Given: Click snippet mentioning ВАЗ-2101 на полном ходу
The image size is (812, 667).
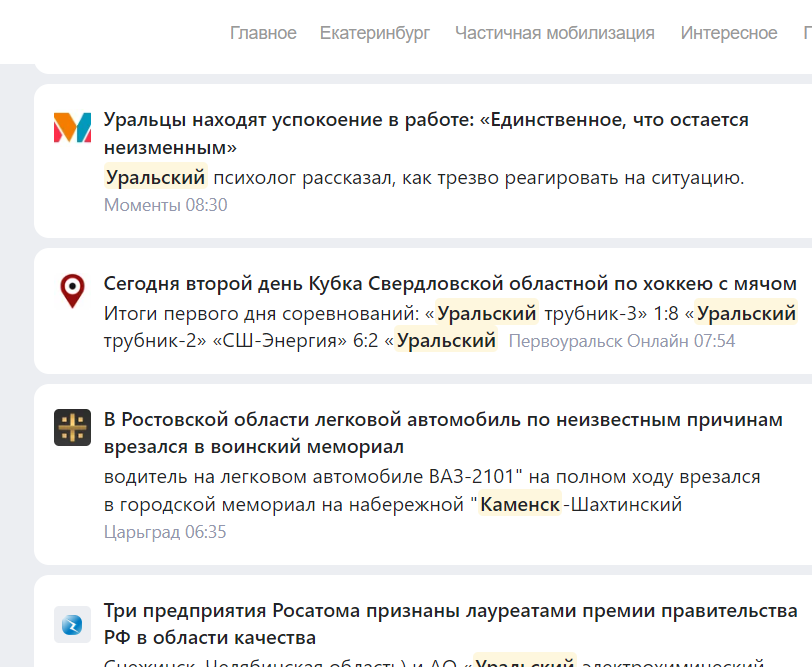Looking at the screenshot, I should point(432,490).
